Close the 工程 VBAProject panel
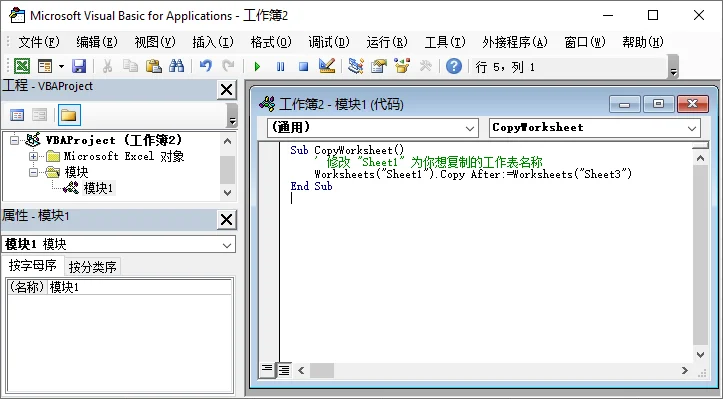The width and height of the screenshot is (723, 399). click(226, 89)
